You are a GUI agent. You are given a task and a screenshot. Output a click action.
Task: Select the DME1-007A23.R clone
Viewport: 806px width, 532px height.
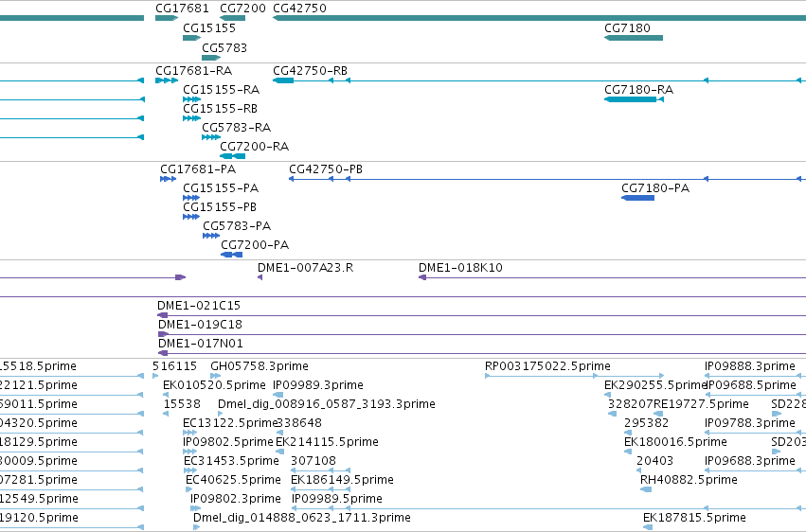click(x=260, y=277)
